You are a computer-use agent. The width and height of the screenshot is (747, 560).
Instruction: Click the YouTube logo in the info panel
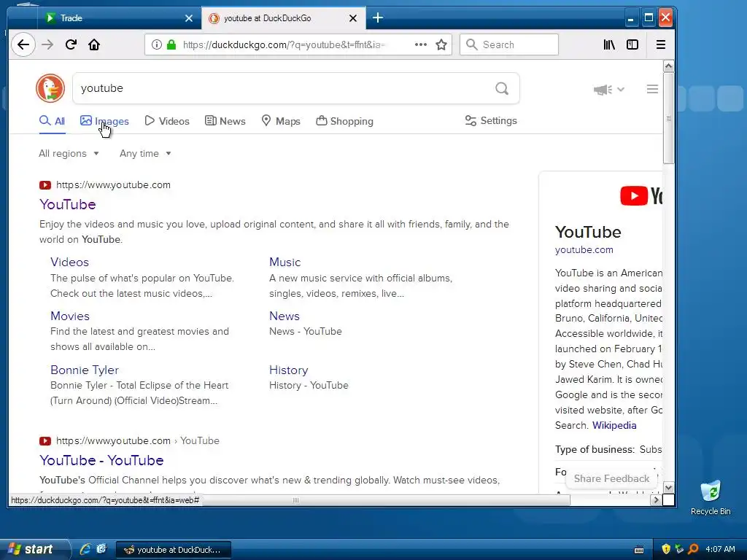click(641, 195)
